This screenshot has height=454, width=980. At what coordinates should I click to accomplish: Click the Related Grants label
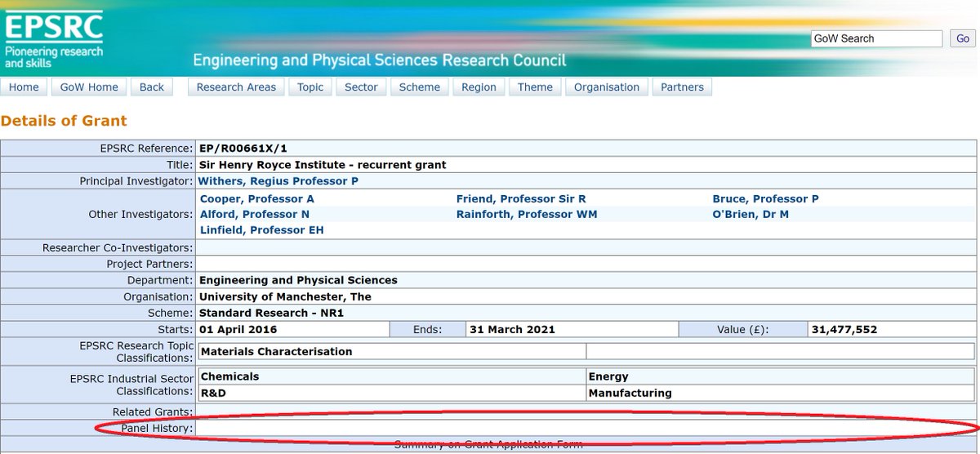[x=154, y=412]
